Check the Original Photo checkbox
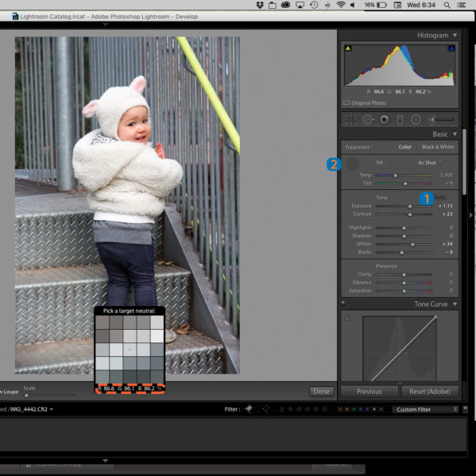476x476 pixels. 346,103
